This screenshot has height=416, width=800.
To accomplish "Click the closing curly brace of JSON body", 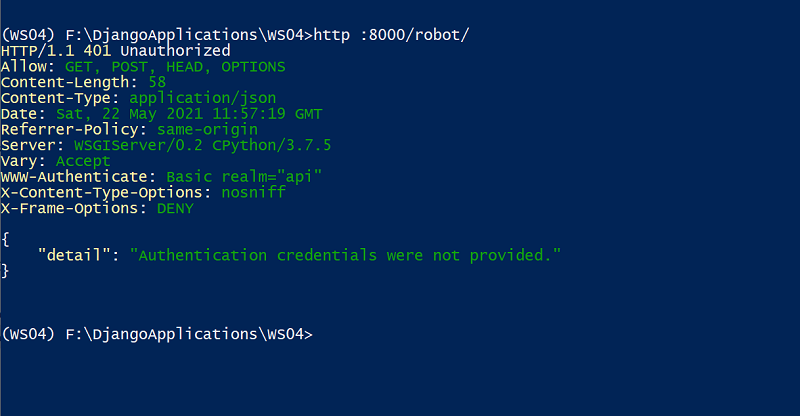I will pos(5,271).
